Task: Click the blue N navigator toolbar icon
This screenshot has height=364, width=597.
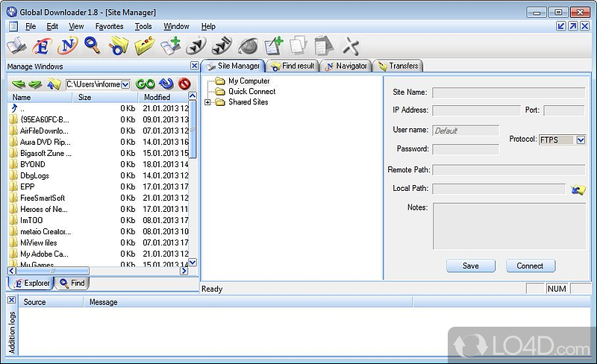Action: pos(67,46)
